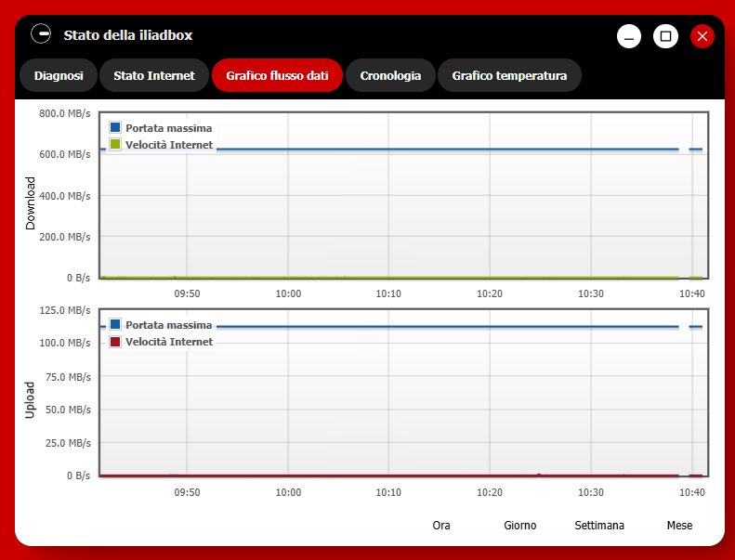Click red Velocità Internet swatch in Upload legend

tap(115, 342)
